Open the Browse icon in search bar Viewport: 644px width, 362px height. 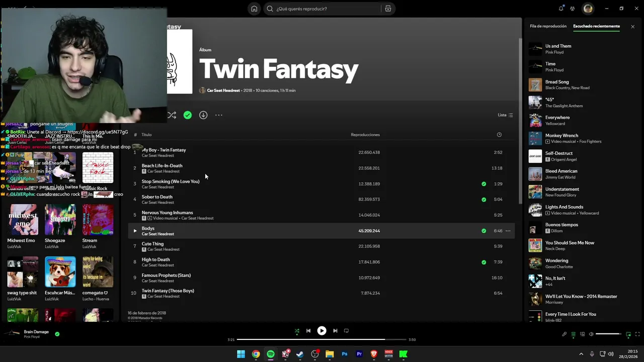pos(388,9)
